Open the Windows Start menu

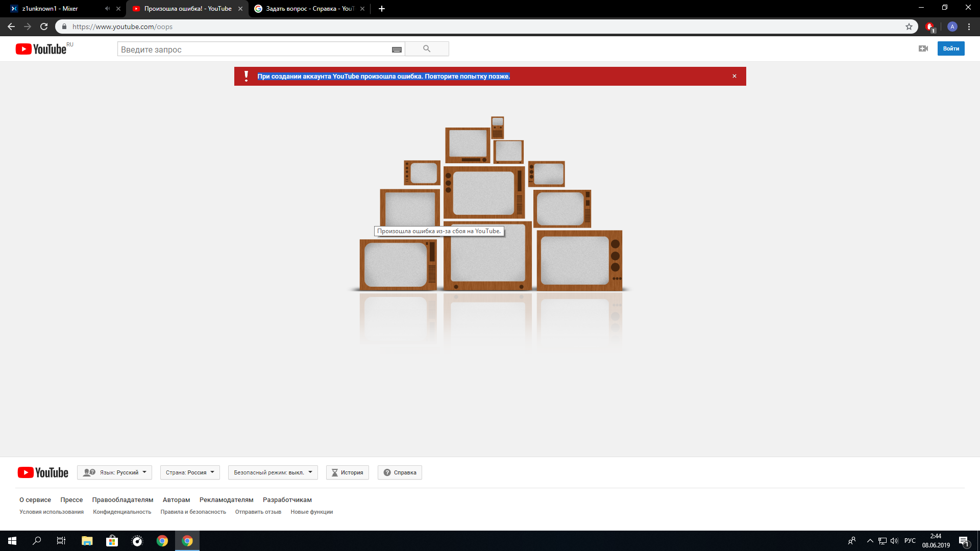[12, 541]
